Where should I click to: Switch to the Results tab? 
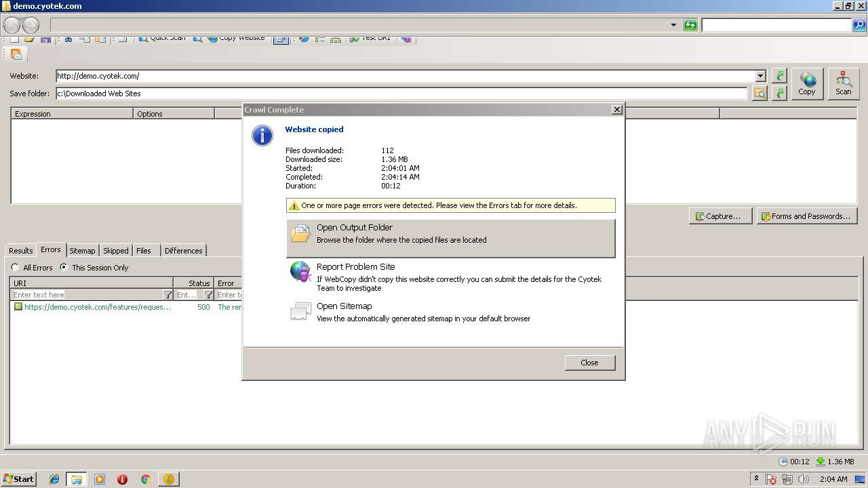(21, 251)
